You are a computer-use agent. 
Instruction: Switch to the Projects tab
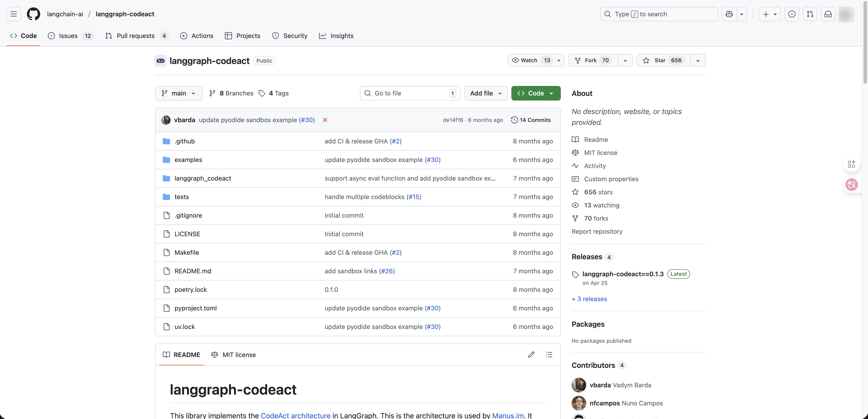[243, 36]
